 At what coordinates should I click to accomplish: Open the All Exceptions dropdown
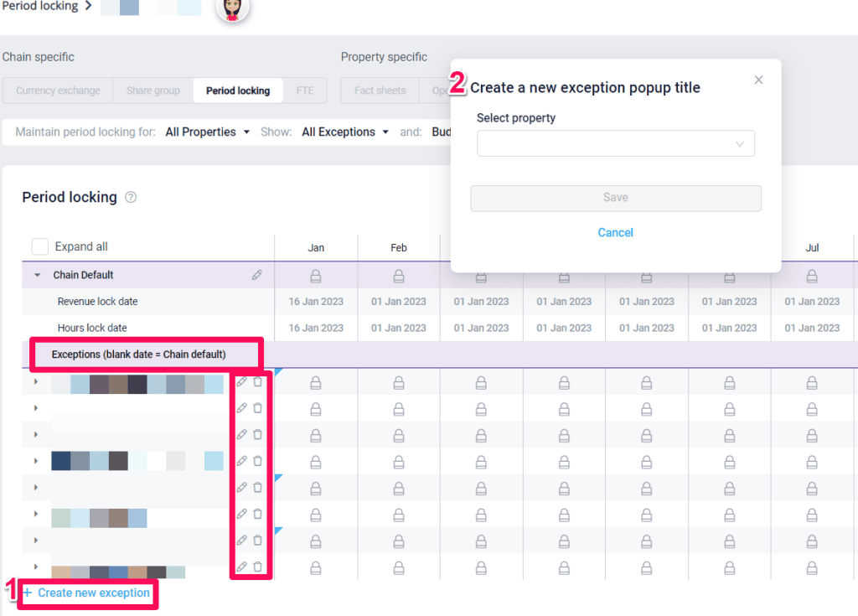[x=345, y=132]
